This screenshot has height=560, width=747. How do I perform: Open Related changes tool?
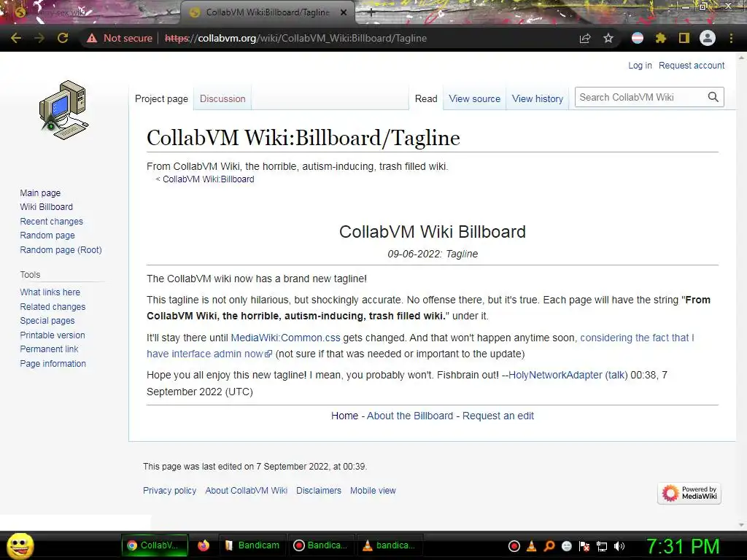pos(53,307)
